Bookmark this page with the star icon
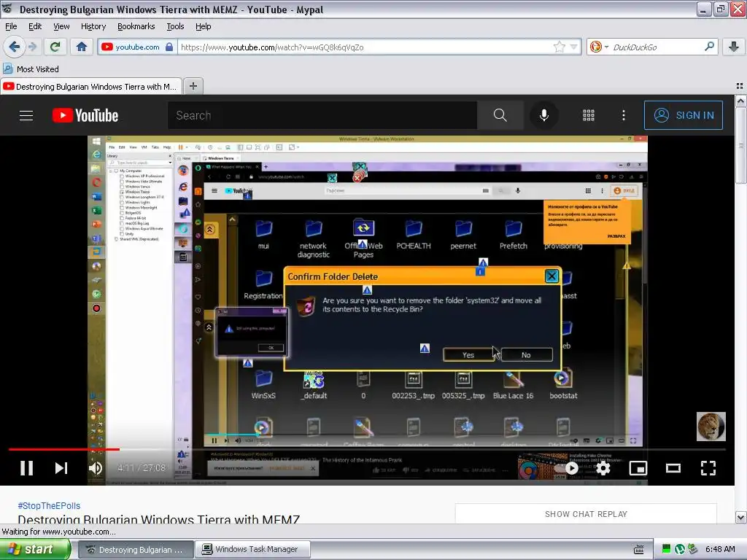 [559, 47]
